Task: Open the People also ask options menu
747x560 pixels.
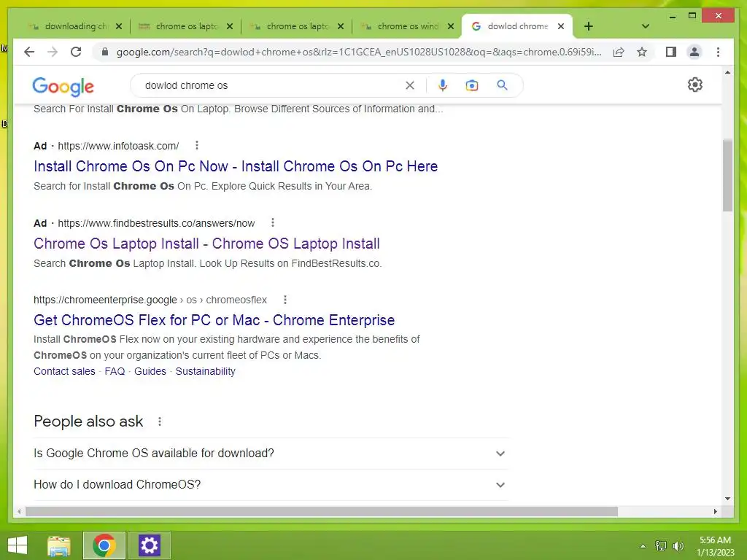Action: point(160,421)
